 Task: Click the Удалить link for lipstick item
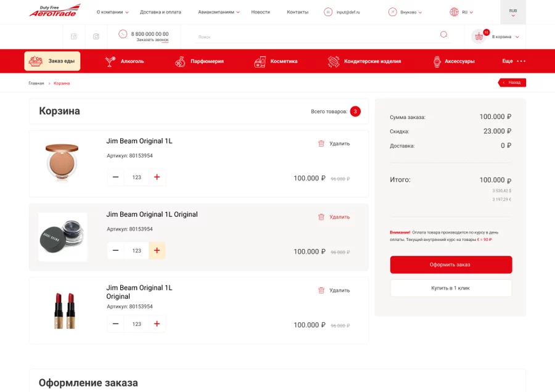pyautogui.click(x=339, y=290)
